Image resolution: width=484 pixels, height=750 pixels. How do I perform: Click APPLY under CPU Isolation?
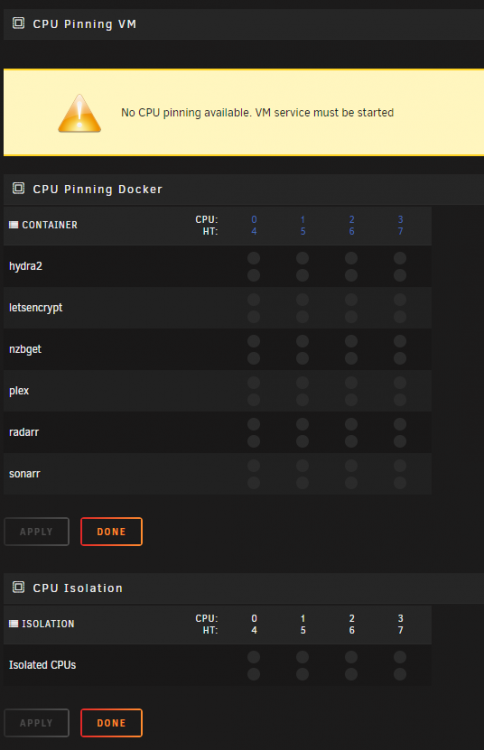pos(36,723)
